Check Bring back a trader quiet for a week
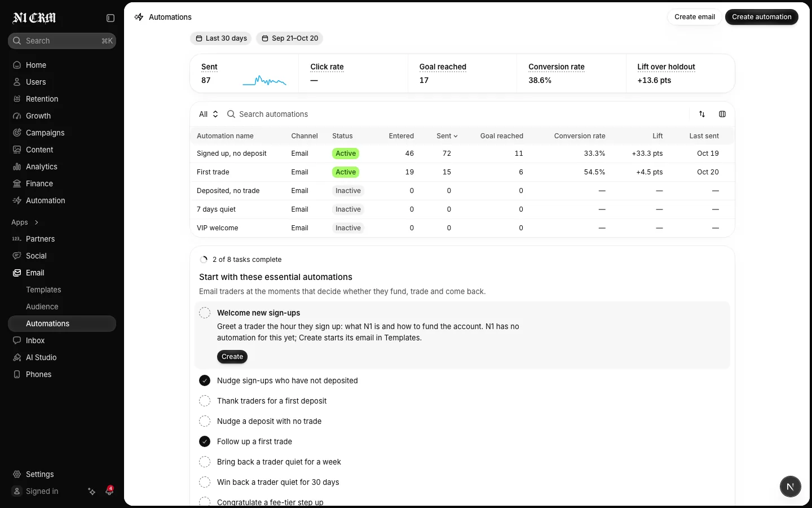The image size is (812, 508). pyautogui.click(x=205, y=462)
